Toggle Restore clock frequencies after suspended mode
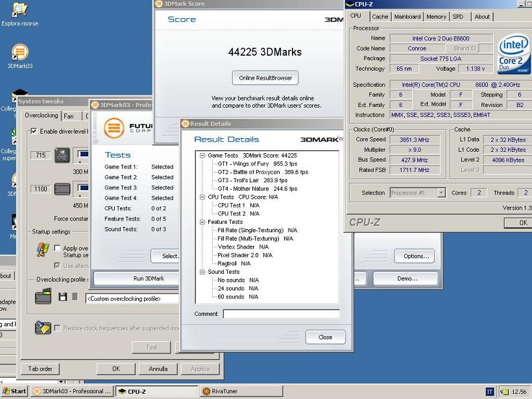Screen dimensions: 532x399 57,328
